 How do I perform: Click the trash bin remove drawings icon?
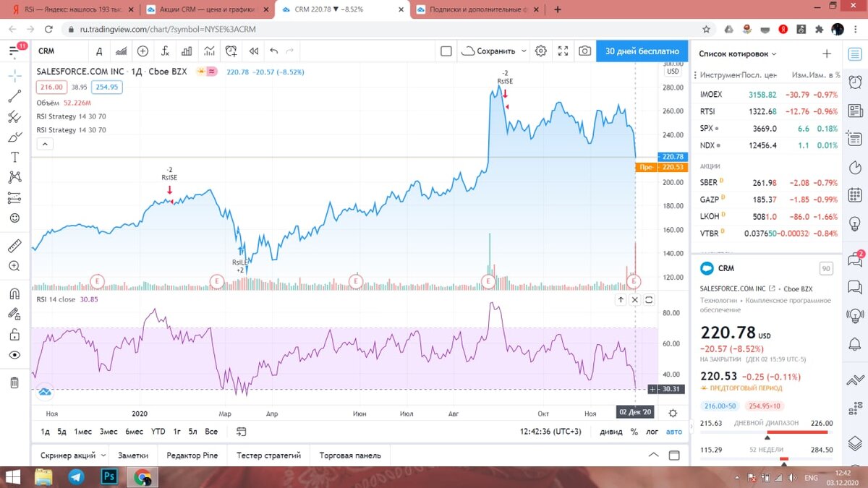[x=14, y=383]
